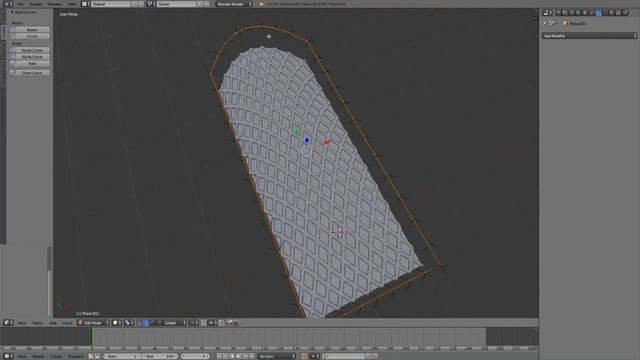Open the Global transform orientation dropdown

coord(174,323)
